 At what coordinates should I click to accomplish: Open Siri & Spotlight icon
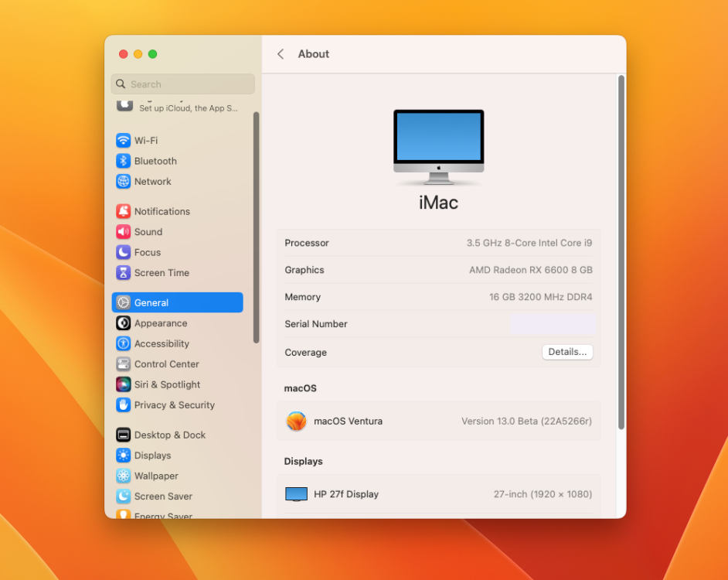pyautogui.click(x=123, y=384)
